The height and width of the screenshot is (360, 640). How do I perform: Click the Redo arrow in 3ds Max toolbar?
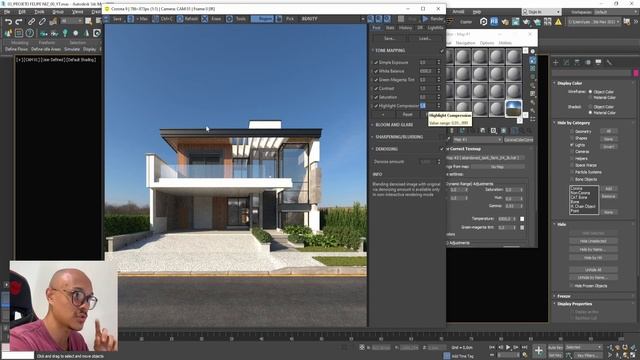click(19, 22)
